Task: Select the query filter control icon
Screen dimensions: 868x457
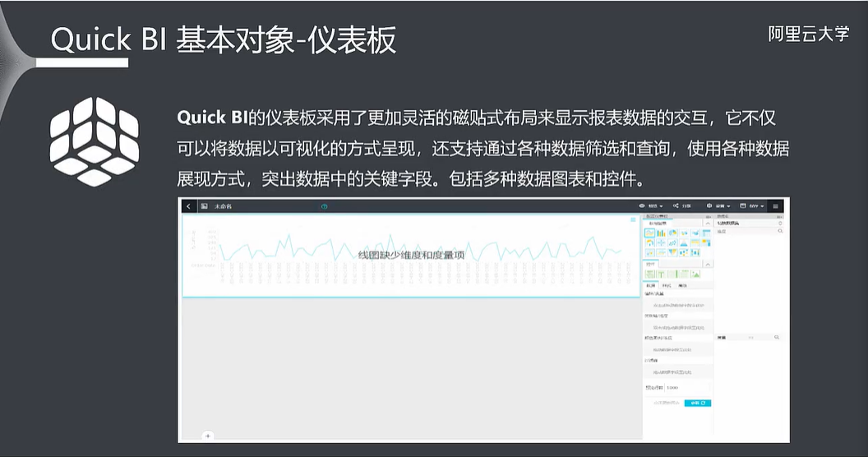Action: click(650, 274)
